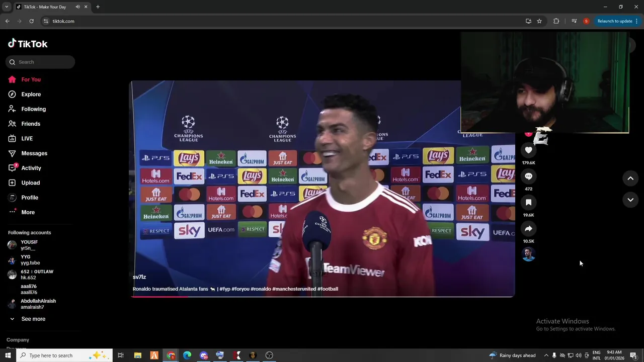Click the TikTok logo

(28, 44)
